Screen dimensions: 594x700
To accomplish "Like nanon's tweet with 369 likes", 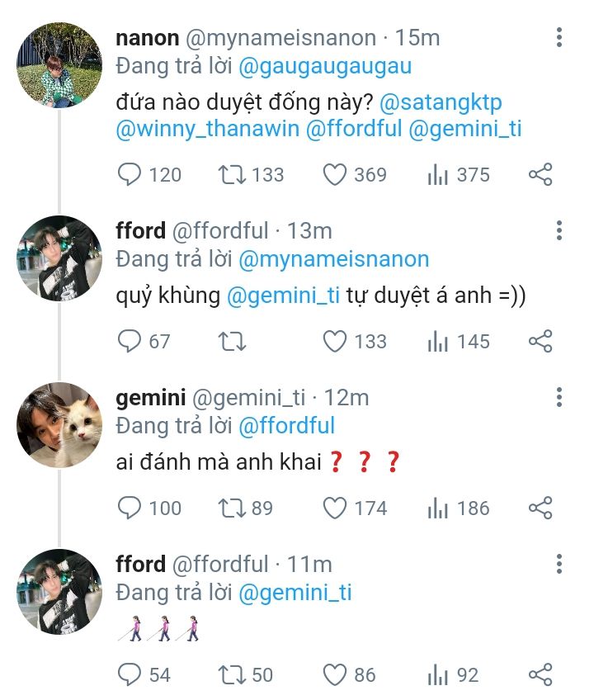I will [333, 174].
